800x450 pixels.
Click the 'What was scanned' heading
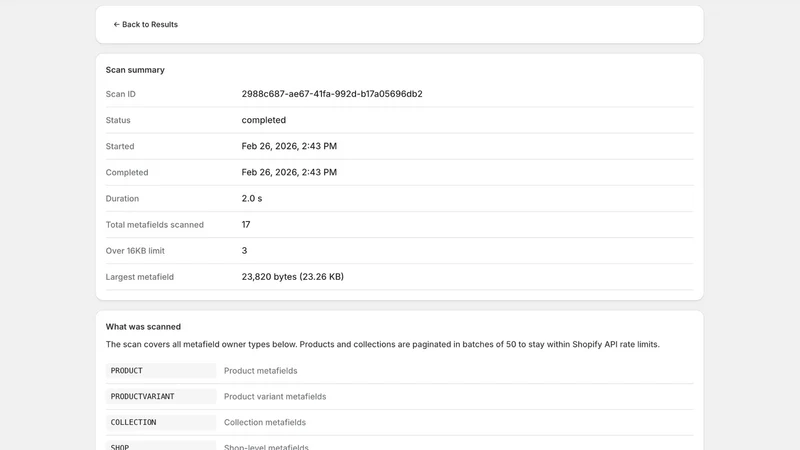click(143, 327)
